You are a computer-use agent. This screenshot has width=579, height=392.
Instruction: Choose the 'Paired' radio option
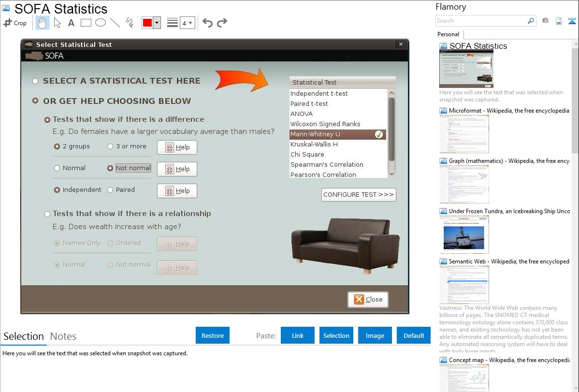(x=110, y=190)
